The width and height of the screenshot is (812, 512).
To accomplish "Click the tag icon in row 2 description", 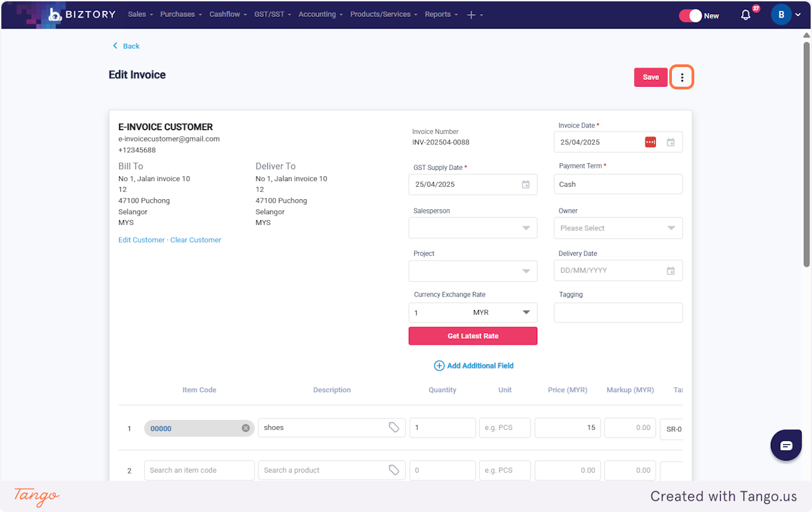I will coord(394,470).
